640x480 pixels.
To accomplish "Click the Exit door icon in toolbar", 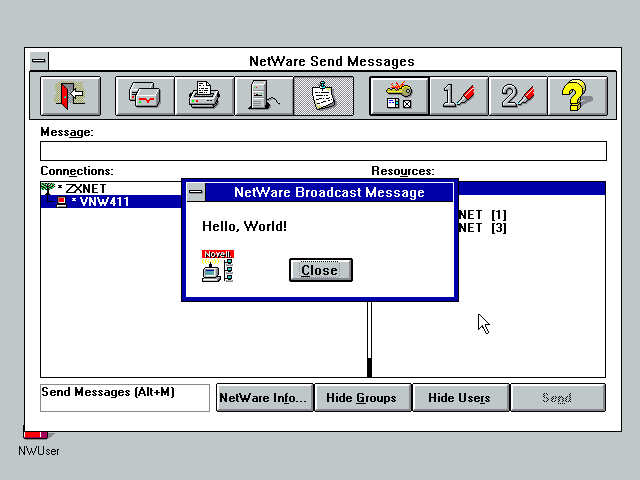I will 70,96.
